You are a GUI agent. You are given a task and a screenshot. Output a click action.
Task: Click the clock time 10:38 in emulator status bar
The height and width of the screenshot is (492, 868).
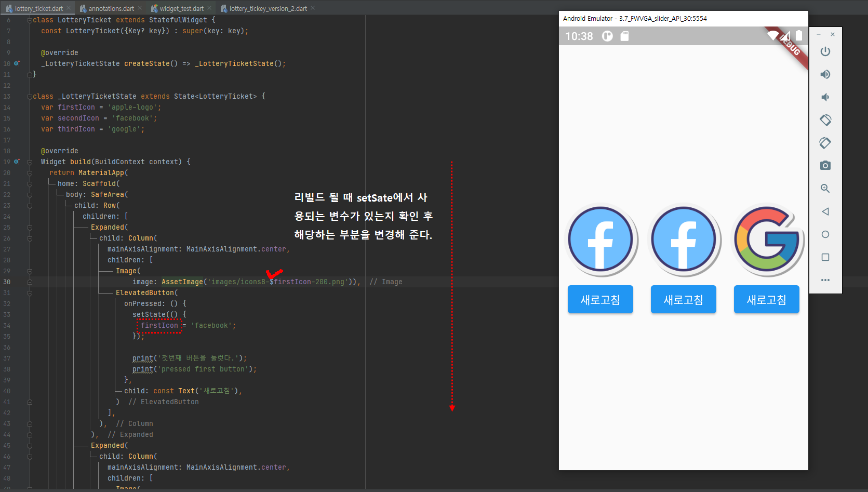[x=579, y=36]
